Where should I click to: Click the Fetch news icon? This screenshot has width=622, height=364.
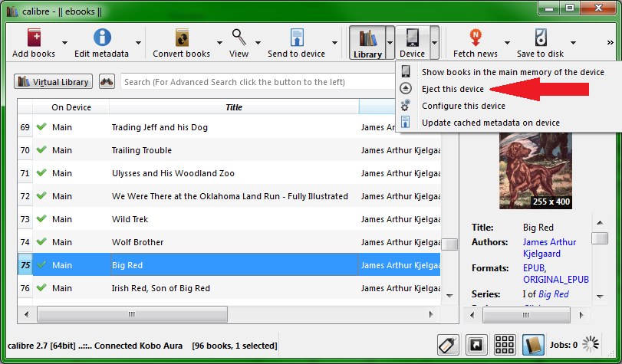pyautogui.click(x=476, y=38)
